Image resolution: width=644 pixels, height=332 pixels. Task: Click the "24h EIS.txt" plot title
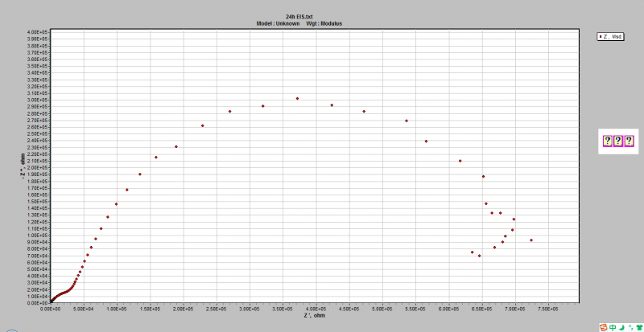click(x=299, y=17)
